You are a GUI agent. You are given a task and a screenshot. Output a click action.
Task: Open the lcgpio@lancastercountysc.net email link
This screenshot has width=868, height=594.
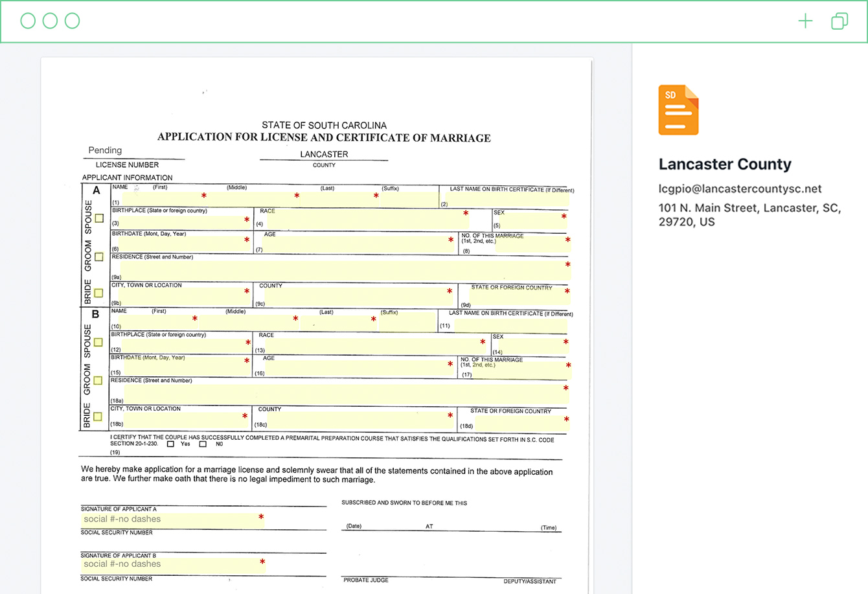point(740,189)
